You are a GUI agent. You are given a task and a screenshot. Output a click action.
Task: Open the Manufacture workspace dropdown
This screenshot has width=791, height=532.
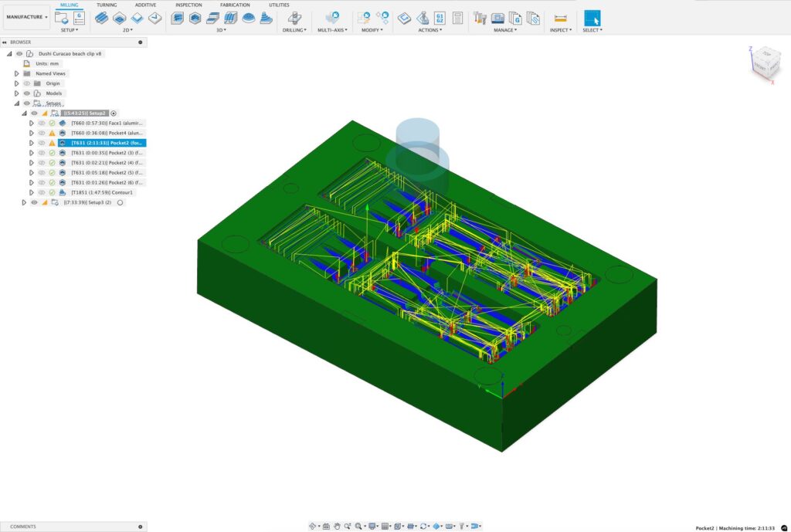(x=26, y=16)
